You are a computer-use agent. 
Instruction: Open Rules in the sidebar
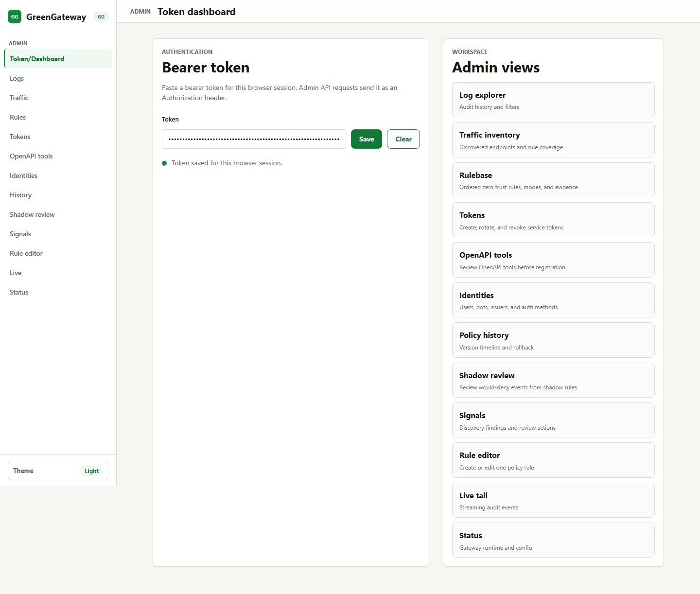(58, 117)
